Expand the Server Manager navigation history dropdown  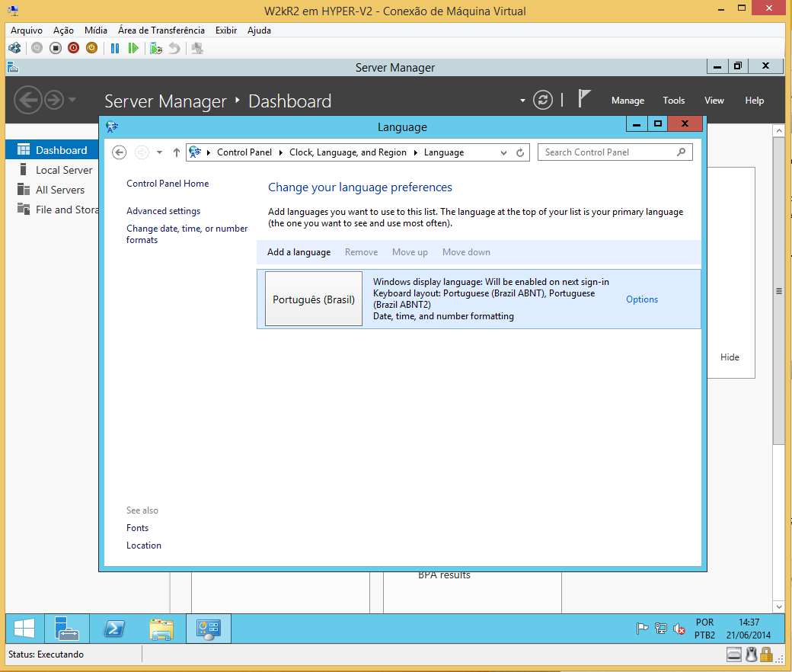[72, 100]
